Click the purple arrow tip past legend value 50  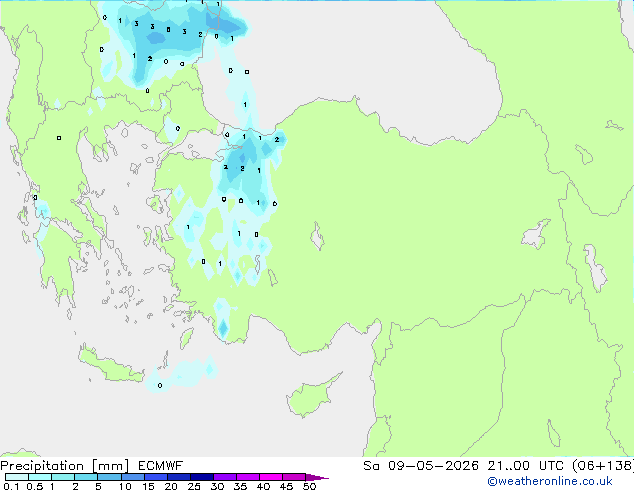tap(317, 477)
